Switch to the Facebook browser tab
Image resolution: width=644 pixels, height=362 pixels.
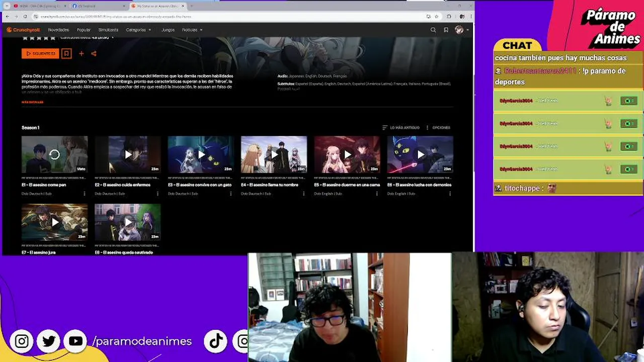tap(98, 6)
